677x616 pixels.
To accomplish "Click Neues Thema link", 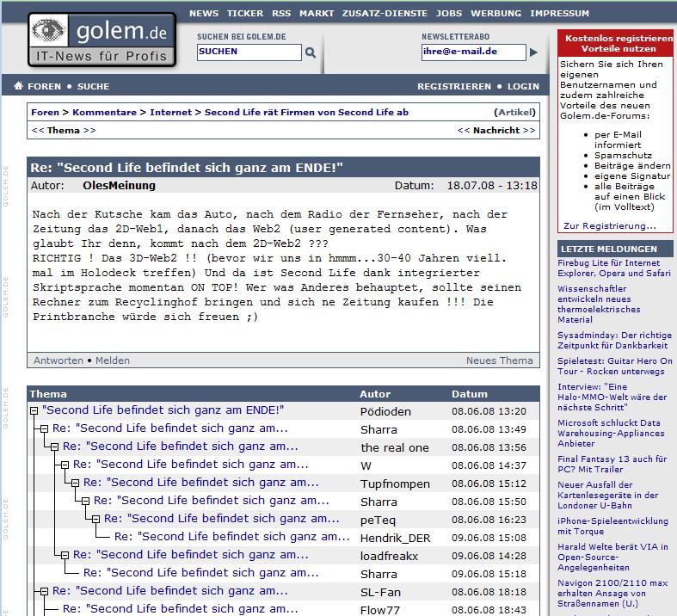I will [x=500, y=360].
